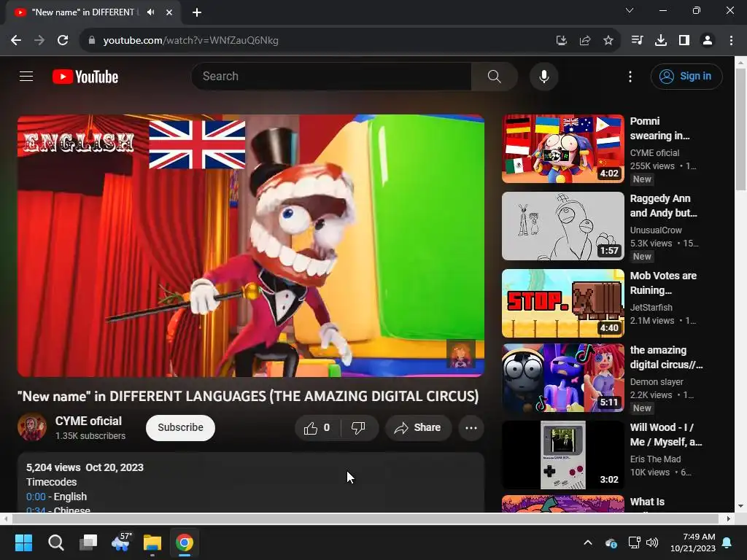The height and width of the screenshot is (560, 747).
Task: Open File Explorer from taskbar
Action: pos(152,542)
